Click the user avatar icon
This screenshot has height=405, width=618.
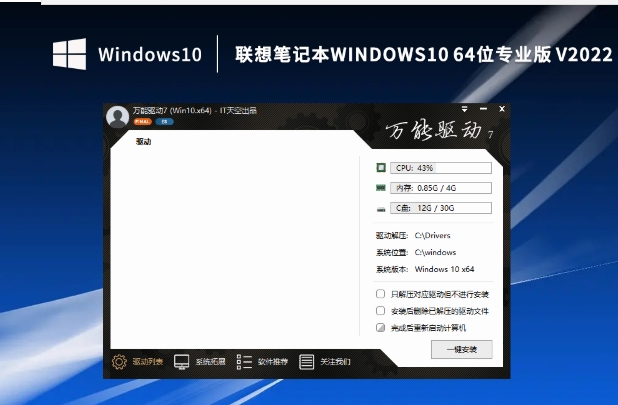[x=117, y=115]
